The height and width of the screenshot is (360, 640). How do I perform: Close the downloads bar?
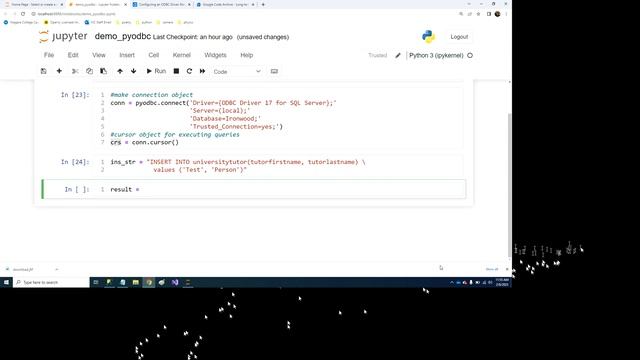(507, 269)
